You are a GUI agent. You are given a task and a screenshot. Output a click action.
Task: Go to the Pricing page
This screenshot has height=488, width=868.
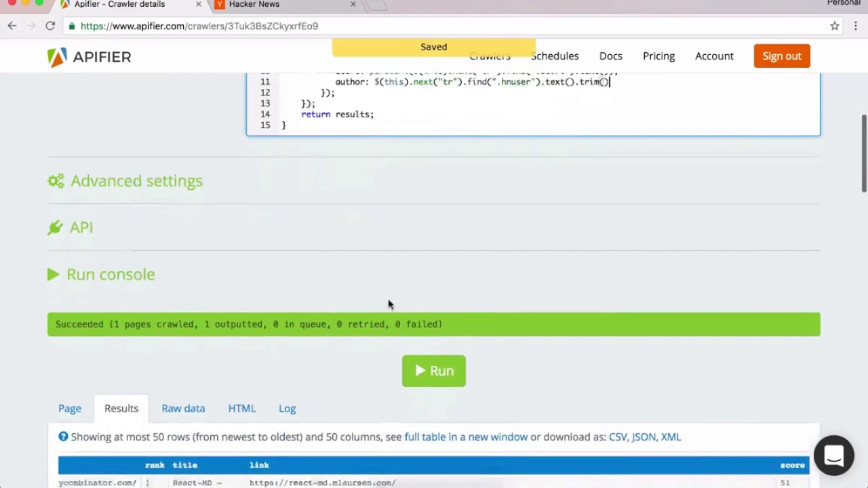tap(659, 56)
